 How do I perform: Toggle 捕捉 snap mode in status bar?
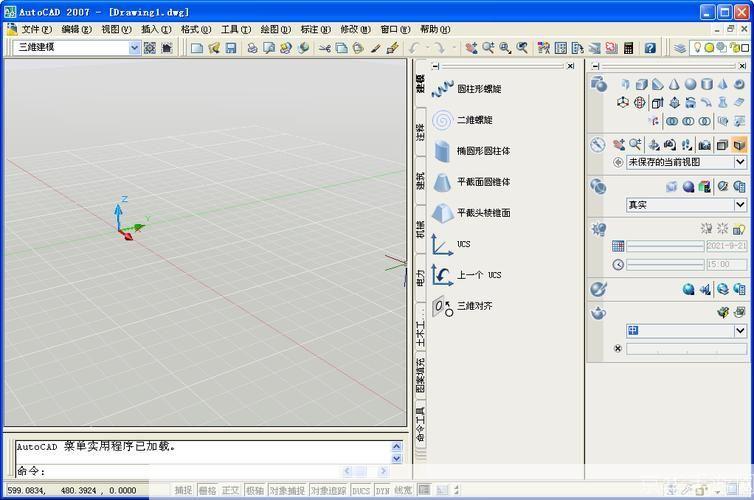pyautogui.click(x=183, y=490)
